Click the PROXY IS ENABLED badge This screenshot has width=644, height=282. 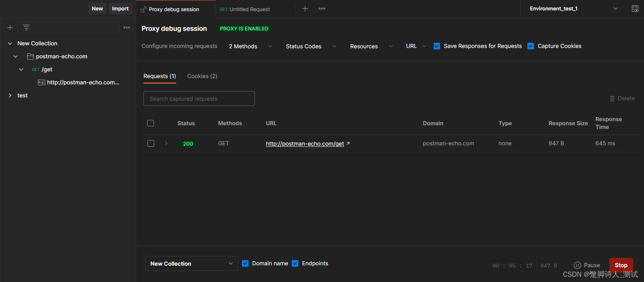(x=244, y=29)
